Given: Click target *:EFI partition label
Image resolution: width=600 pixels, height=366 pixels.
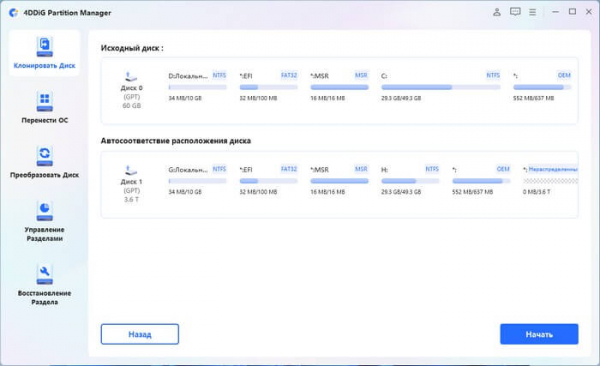Looking at the screenshot, I should click(246, 170).
